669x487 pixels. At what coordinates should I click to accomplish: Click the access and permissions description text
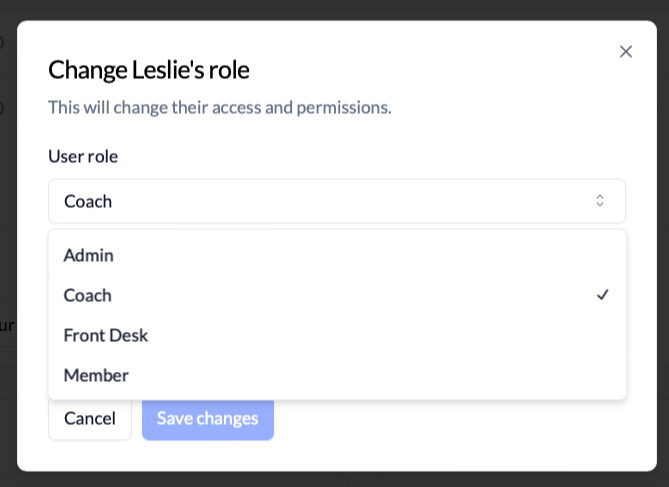(x=220, y=108)
